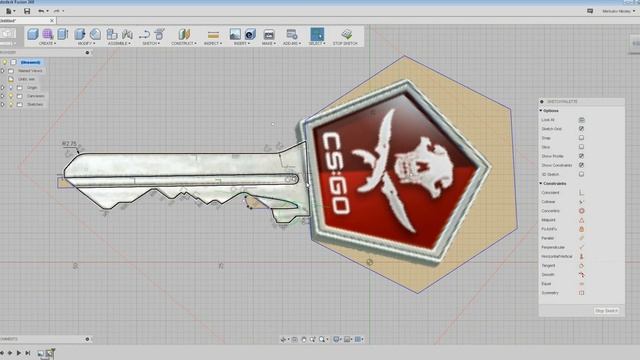
Task: Click the Save disk icon
Action: [27, 11]
